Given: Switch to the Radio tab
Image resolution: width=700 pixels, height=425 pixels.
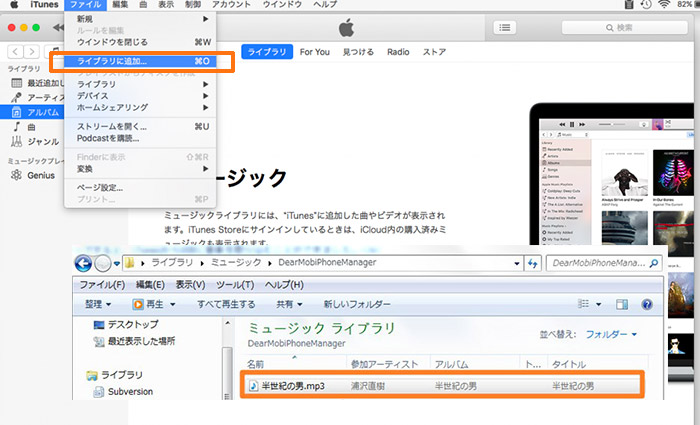Looking at the screenshot, I should [398, 52].
